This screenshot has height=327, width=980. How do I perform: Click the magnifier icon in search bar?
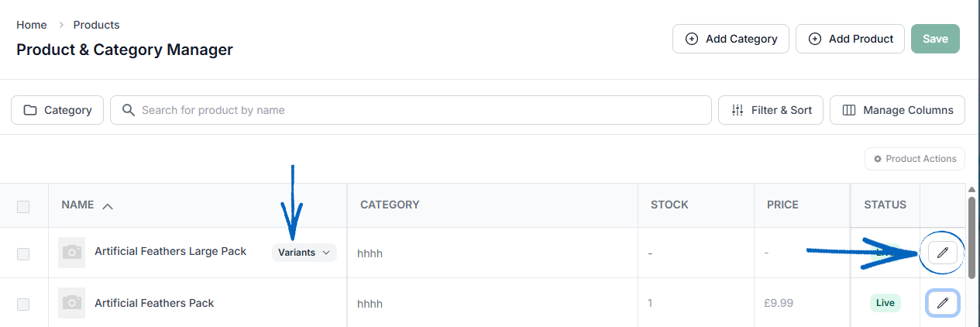(x=129, y=110)
